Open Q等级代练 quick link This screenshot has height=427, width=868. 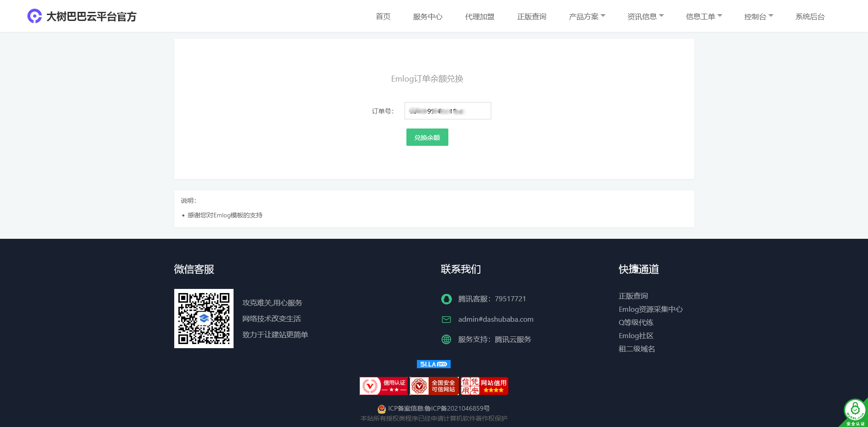(636, 323)
